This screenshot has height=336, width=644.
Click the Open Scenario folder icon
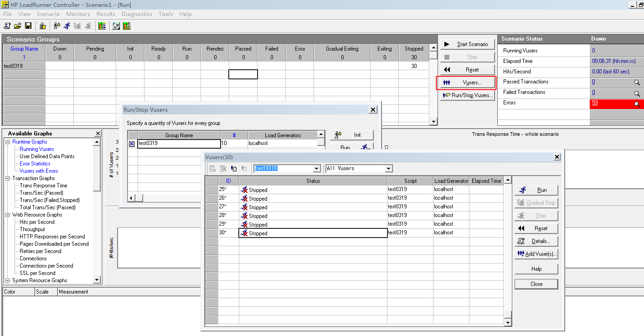[x=18, y=26]
